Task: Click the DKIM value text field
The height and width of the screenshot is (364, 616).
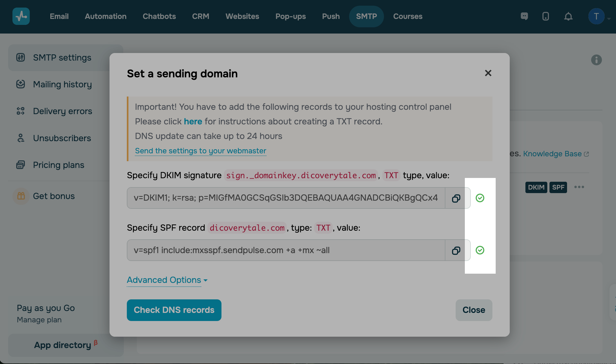Action: pos(286,198)
